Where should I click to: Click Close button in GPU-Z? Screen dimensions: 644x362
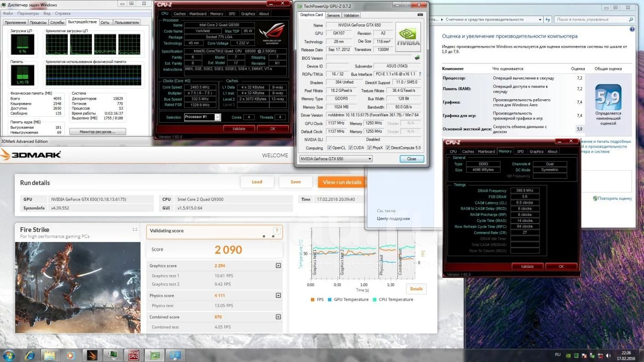[x=412, y=159]
